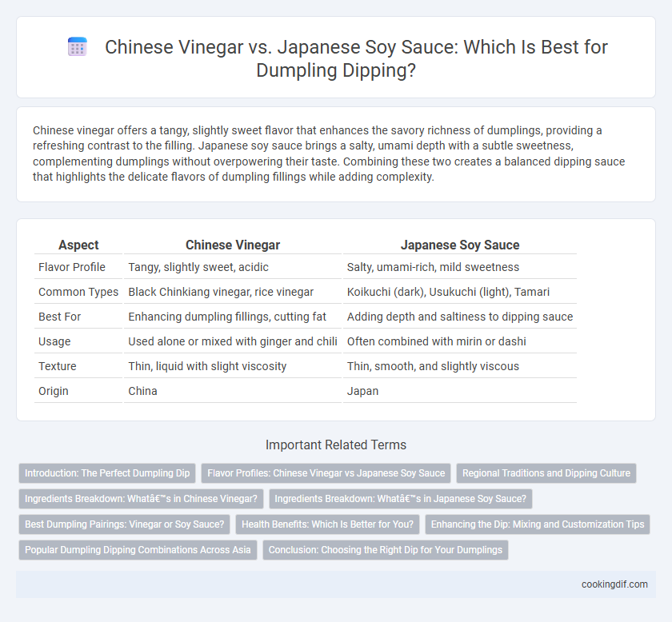
Task: Open 'Flavor Profiles: Chinese Vinegar vs Japanese Soy Sauce' tag
Action: (326, 473)
